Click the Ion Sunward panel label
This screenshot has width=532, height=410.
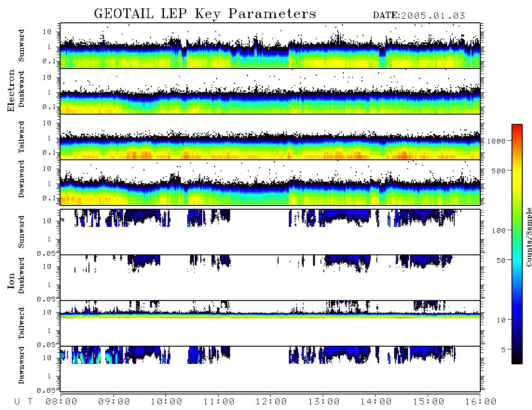[21, 232]
